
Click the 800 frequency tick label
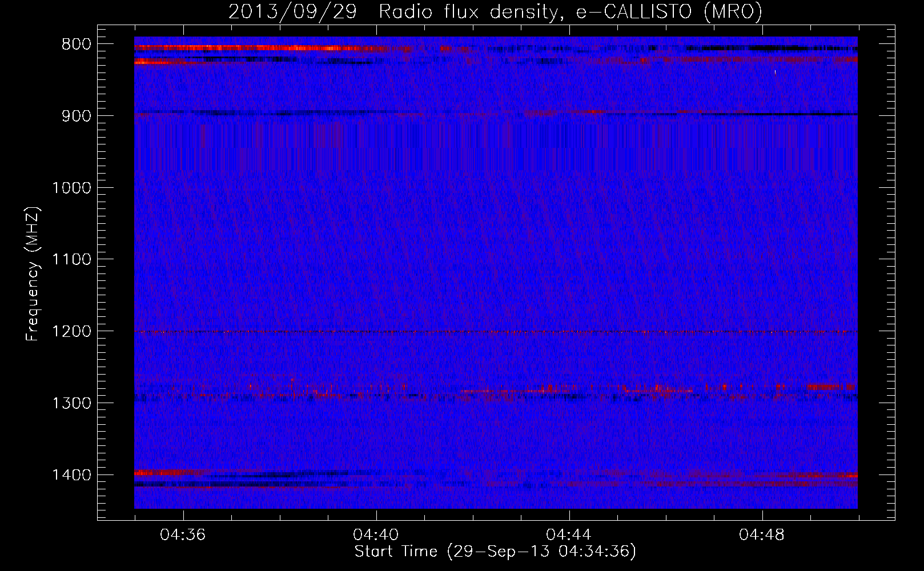tap(76, 45)
